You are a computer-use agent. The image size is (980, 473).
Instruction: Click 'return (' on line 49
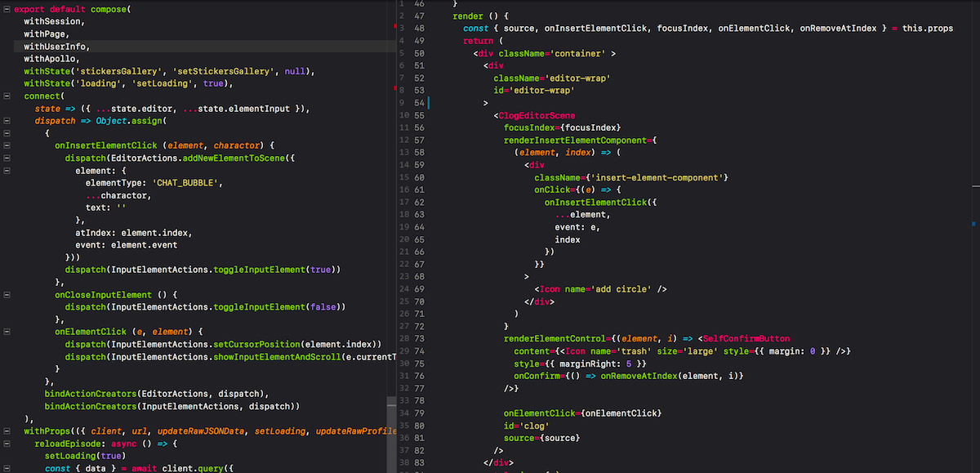pyautogui.click(x=483, y=41)
